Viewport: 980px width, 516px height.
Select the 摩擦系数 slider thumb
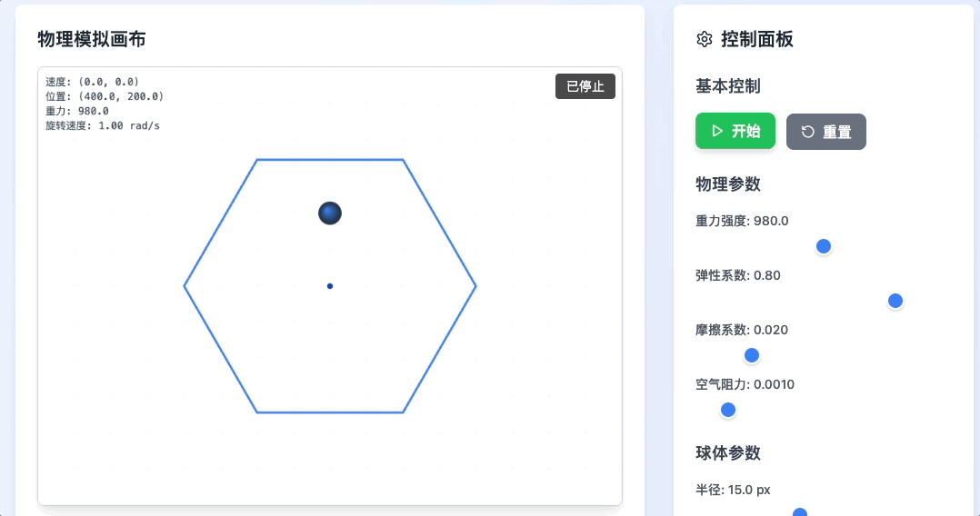[752, 355]
